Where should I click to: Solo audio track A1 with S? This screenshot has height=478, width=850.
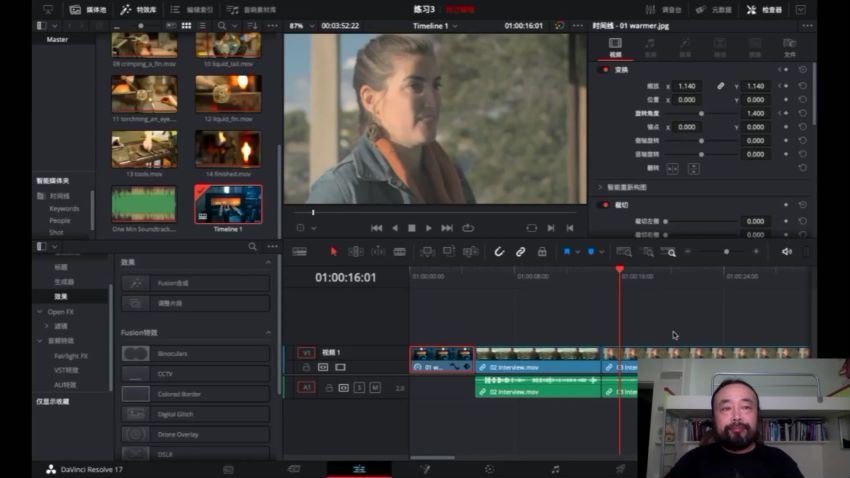359,387
